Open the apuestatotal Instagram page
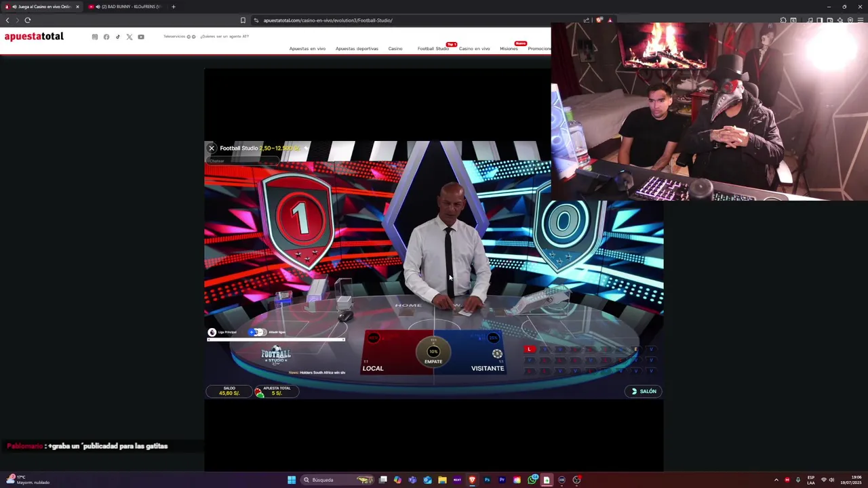868x488 pixels. (x=95, y=37)
